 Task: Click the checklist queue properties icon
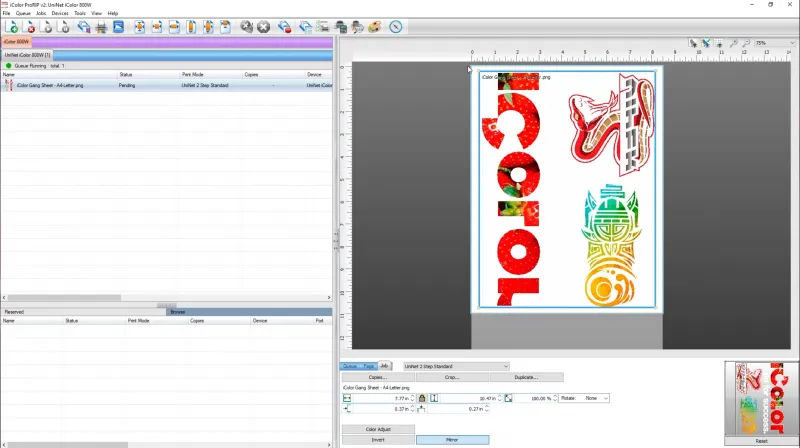click(322, 27)
